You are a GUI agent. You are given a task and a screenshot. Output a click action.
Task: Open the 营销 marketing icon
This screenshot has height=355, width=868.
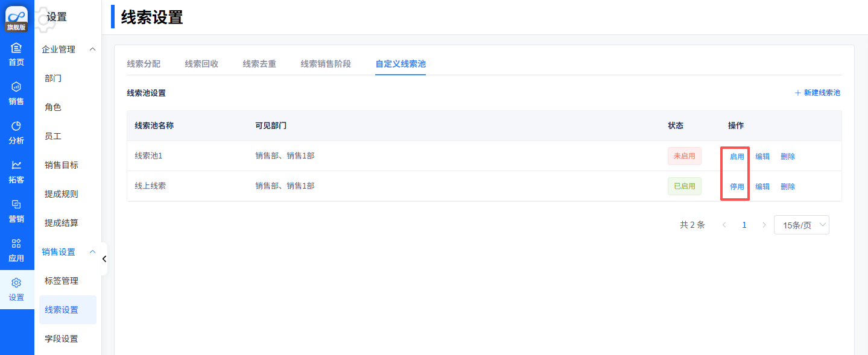pos(16,205)
